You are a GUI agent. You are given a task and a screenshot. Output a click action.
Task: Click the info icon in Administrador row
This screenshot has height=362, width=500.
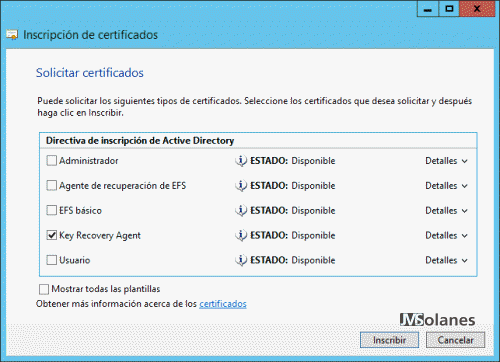[241, 161]
